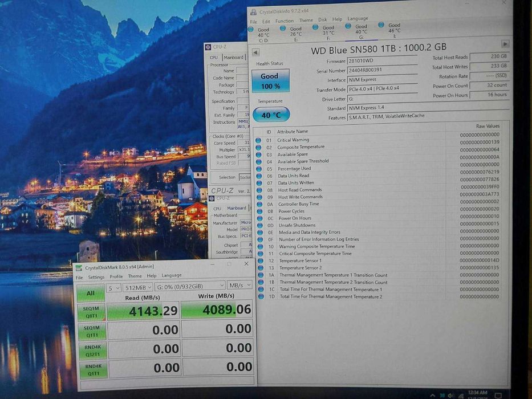This screenshot has width=532, height=399.
Task: Click status dot for Data Units Written
Action: coord(259,183)
